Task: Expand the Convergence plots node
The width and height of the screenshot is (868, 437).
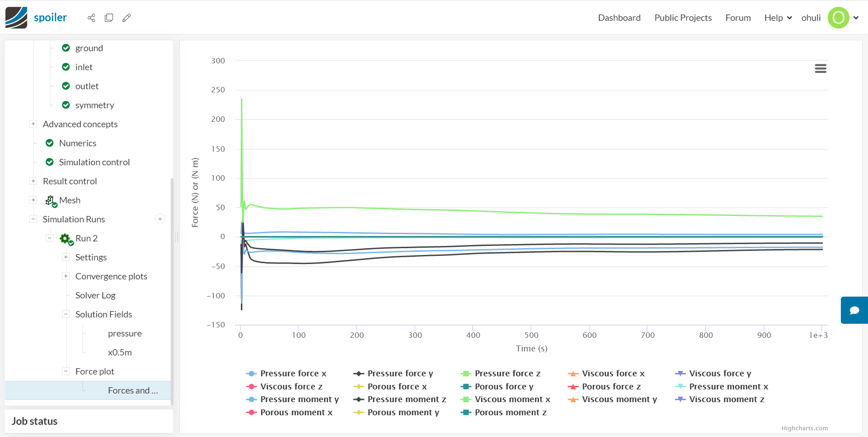Action: pos(66,276)
